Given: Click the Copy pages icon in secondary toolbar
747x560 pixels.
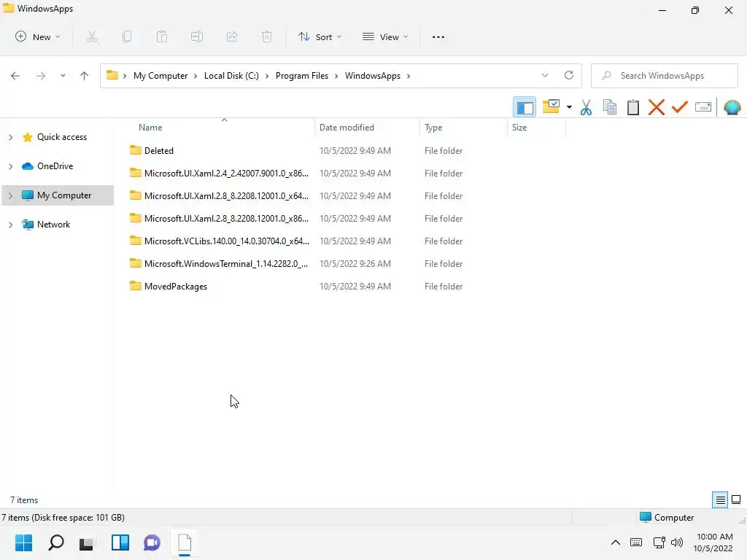Looking at the screenshot, I should 610,107.
